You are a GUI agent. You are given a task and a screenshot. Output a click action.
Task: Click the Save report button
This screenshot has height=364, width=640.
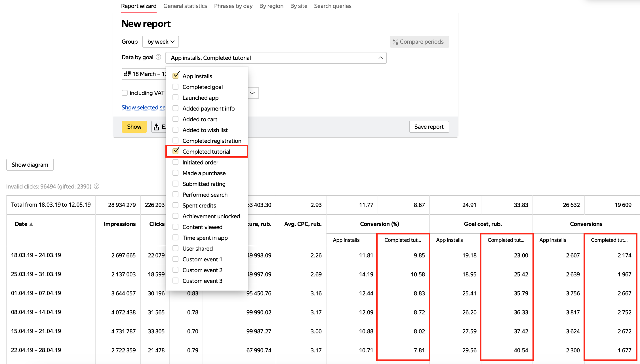[429, 127]
